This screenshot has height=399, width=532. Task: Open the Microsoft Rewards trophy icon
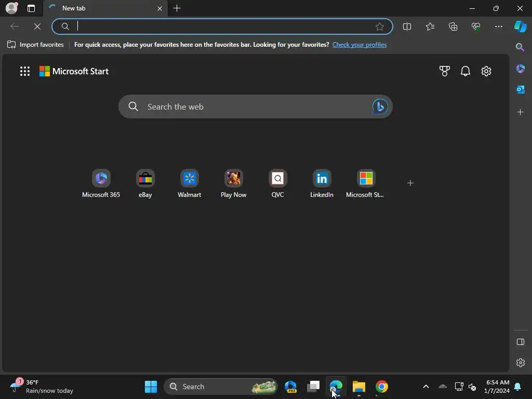[x=445, y=71]
